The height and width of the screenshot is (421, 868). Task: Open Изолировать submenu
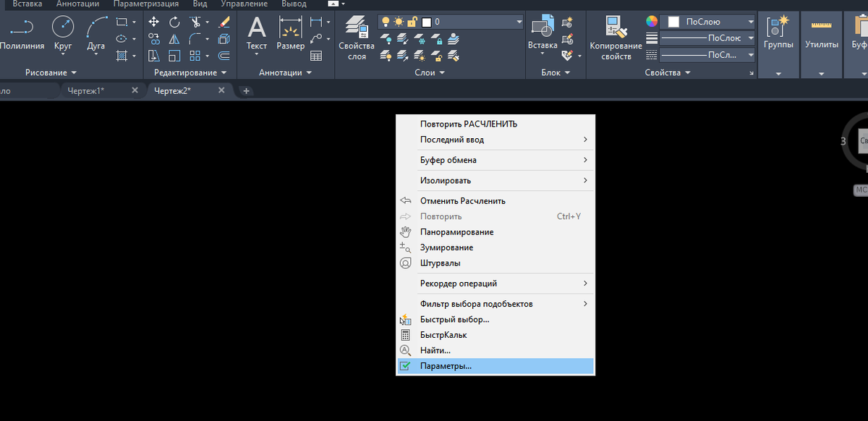[x=496, y=180]
